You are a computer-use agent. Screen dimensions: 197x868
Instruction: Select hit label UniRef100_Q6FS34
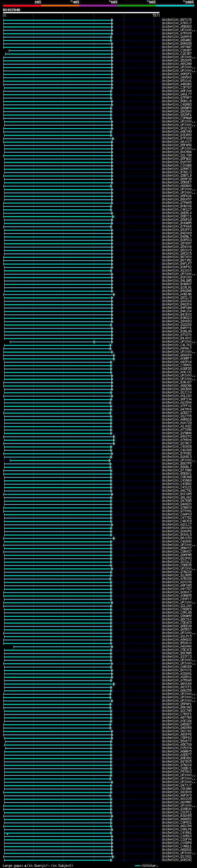[177, 399]
